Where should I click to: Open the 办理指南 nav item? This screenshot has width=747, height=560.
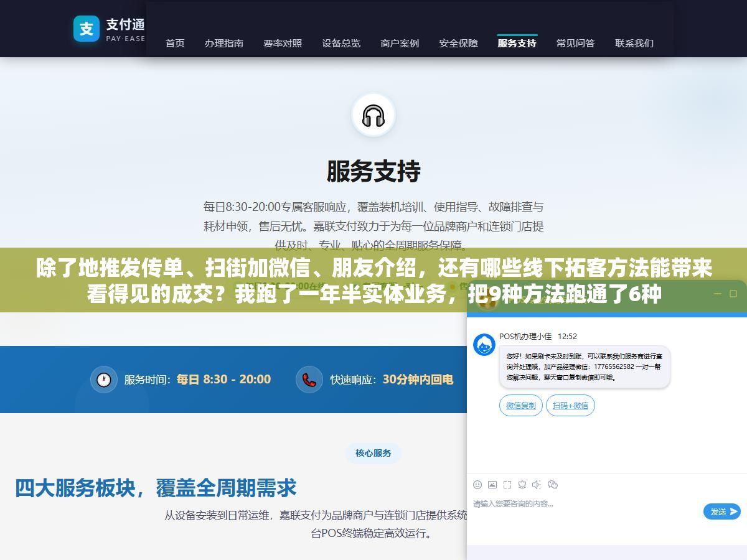click(224, 44)
